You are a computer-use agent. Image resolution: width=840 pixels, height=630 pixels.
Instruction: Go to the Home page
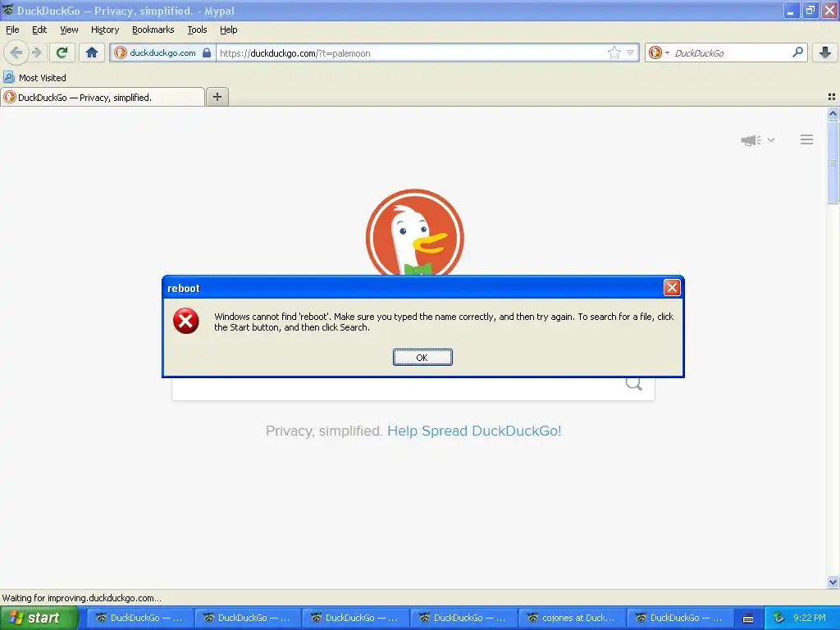pyautogui.click(x=92, y=52)
